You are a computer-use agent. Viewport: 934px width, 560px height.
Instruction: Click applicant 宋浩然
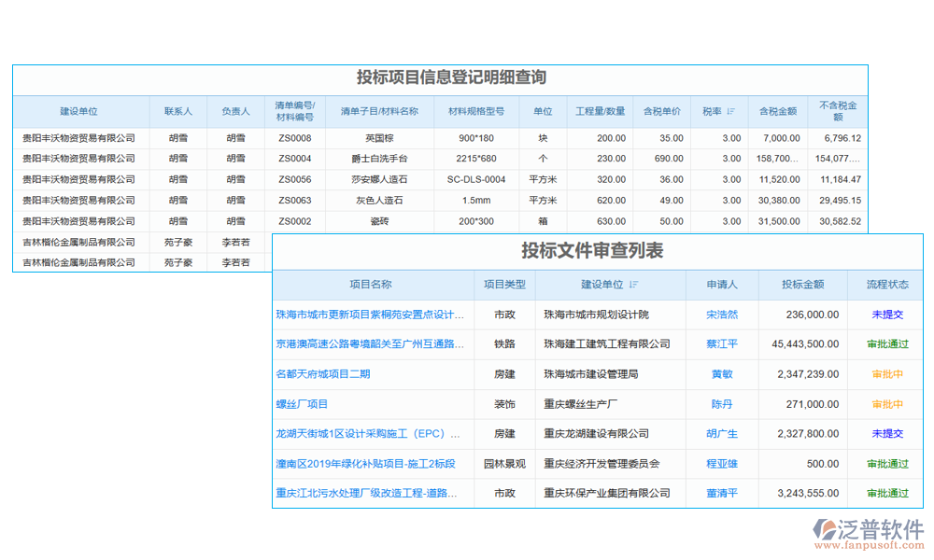[719, 315]
